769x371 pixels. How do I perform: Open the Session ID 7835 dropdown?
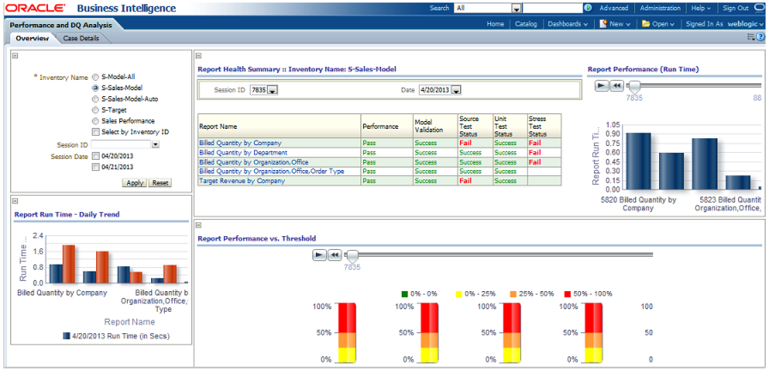pyautogui.click(x=264, y=90)
